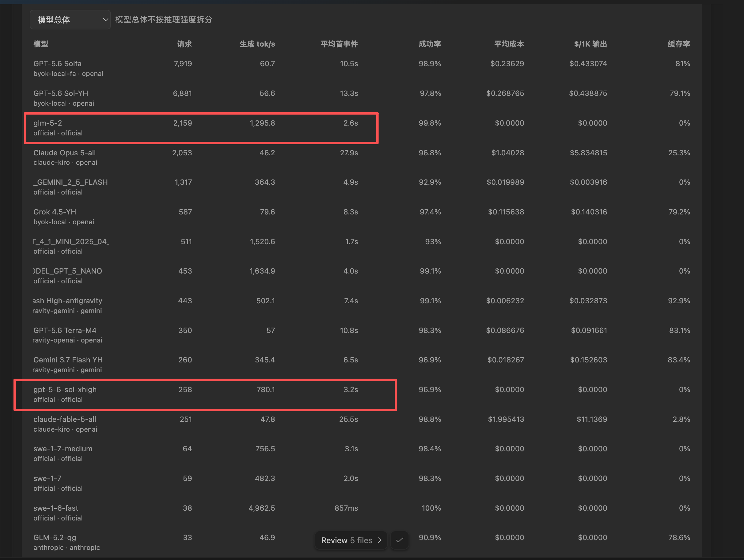The image size is (744, 560).
Task: Click the anthropic · anthropic provider label
Action: 66,547
